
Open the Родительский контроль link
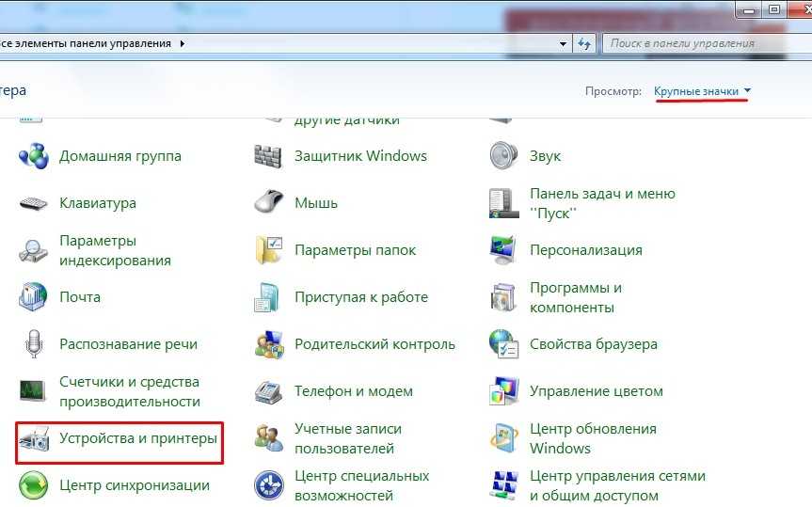tap(374, 344)
